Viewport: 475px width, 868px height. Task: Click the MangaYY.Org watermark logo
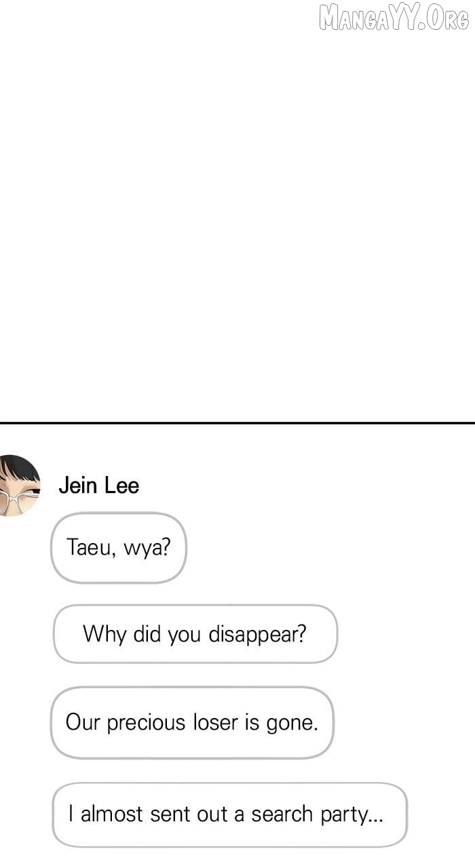(x=394, y=17)
